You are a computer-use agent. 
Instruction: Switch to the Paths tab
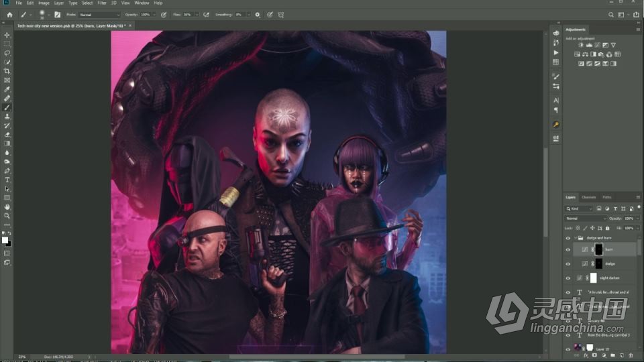coord(607,197)
